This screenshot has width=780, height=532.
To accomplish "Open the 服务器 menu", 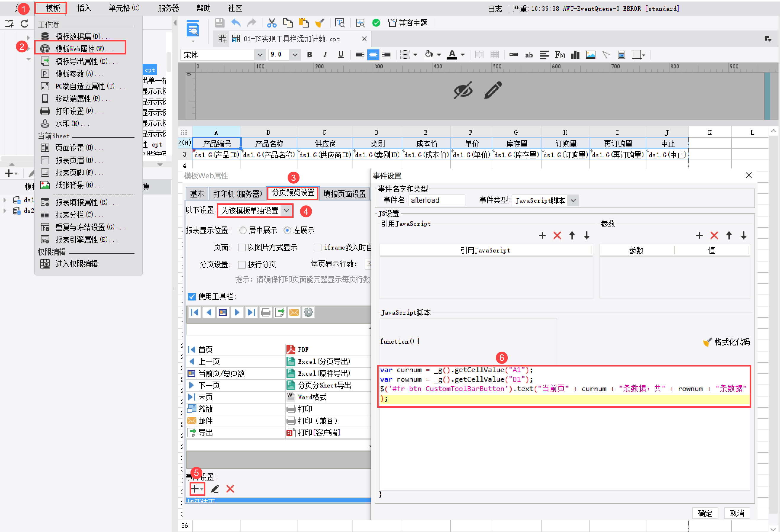I will click(x=168, y=8).
